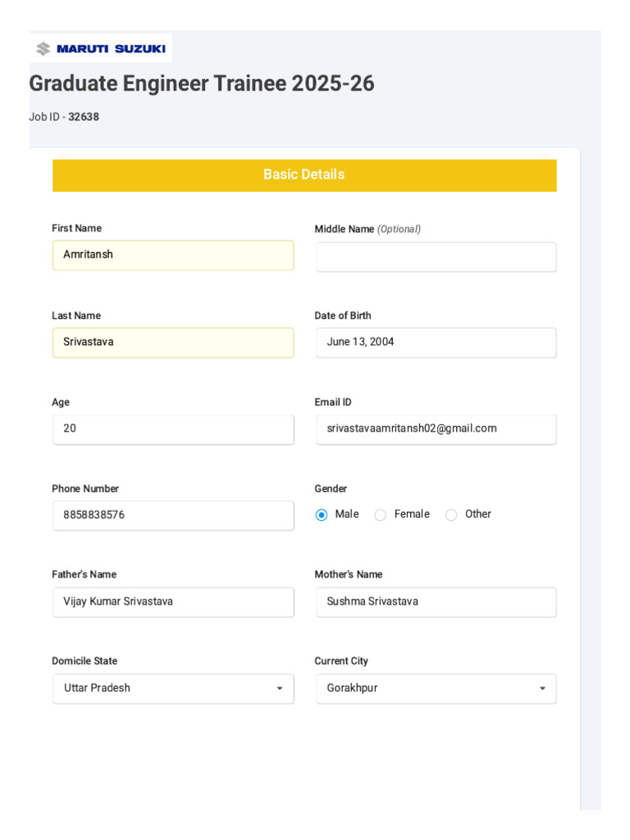Click the Last Name field
The width and height of the screenshot is (630, 840).
click(x=173, y=342)
